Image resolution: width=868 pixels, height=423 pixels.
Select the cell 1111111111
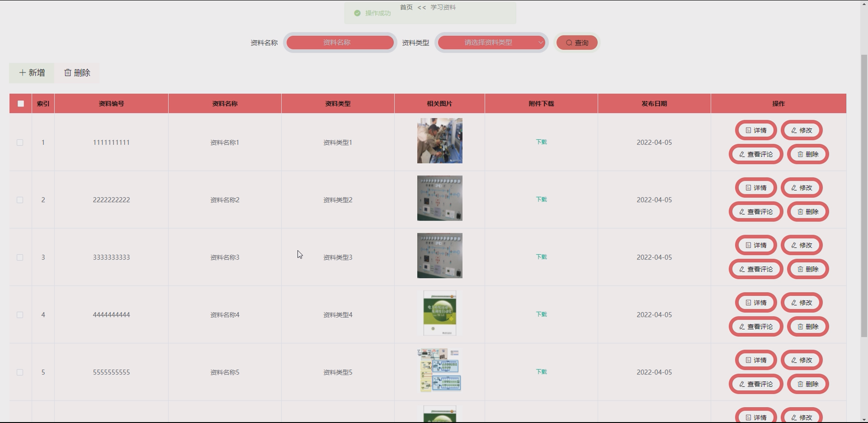point(112,143)
